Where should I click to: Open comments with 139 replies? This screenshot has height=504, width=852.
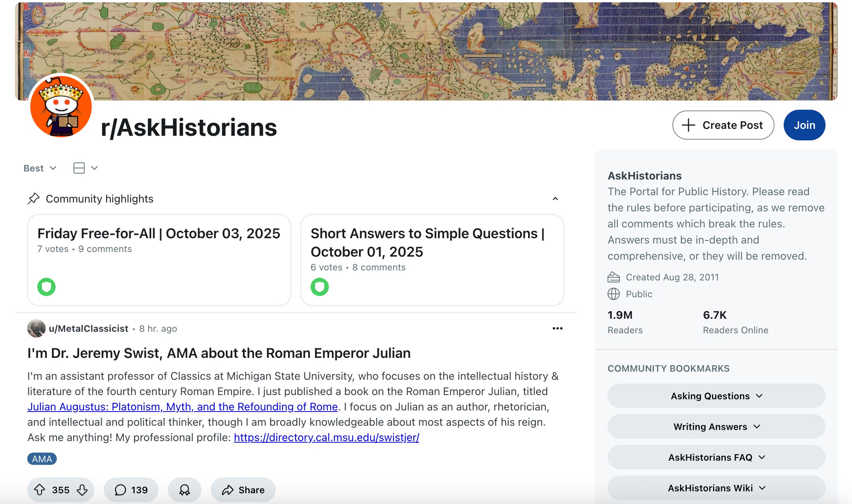click(x=131, y=490)
